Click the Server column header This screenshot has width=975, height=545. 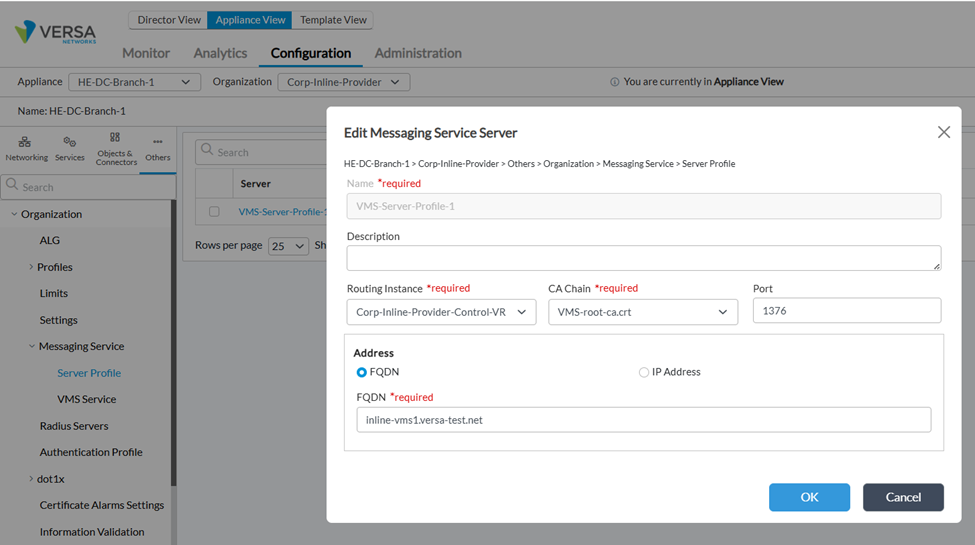pos(256,184)
